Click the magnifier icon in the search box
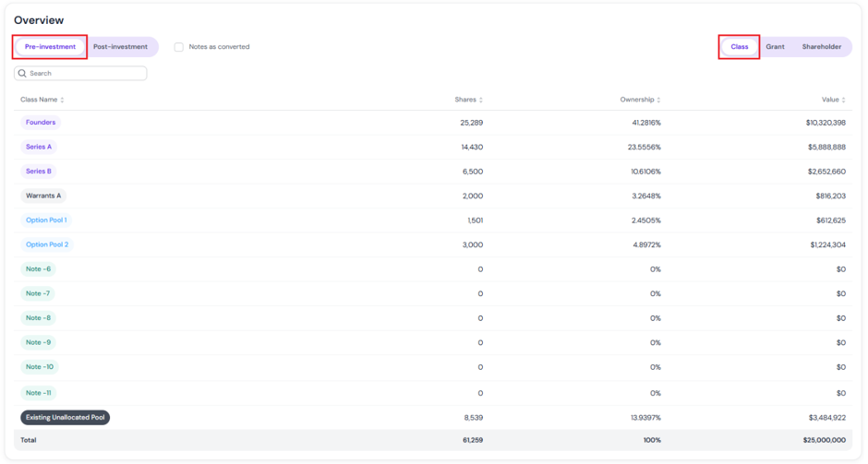Viewport: 868px width, 464px height. 22,73
